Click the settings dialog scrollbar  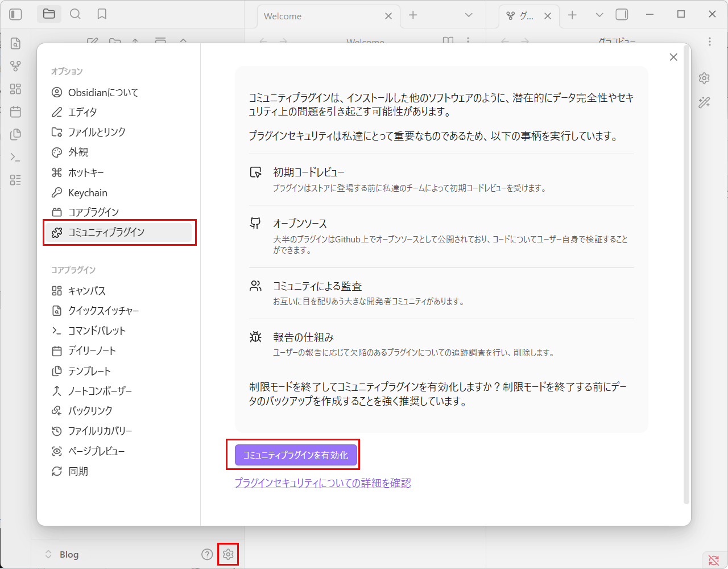(686, 273)
